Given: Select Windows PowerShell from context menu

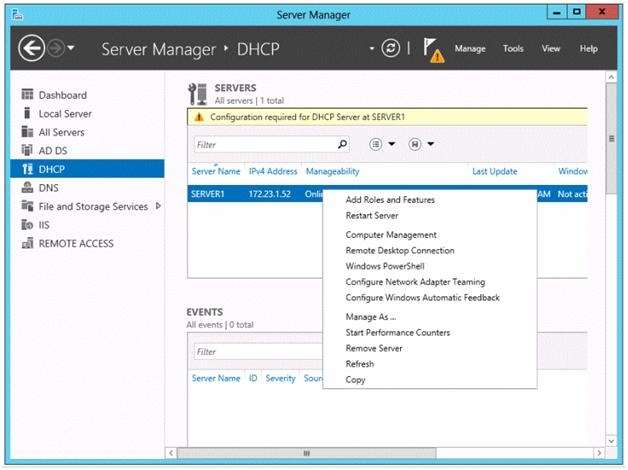Looking at the screenshot, I should pyautogui.click(x=385, y=266).
